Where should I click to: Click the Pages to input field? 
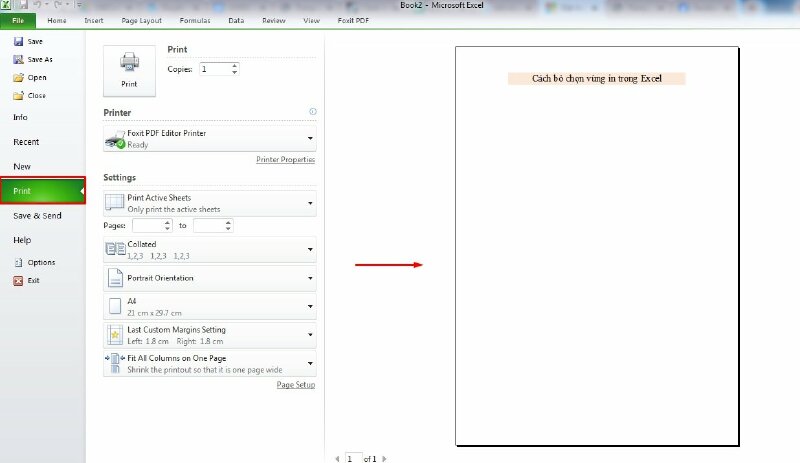pos(209,225)
